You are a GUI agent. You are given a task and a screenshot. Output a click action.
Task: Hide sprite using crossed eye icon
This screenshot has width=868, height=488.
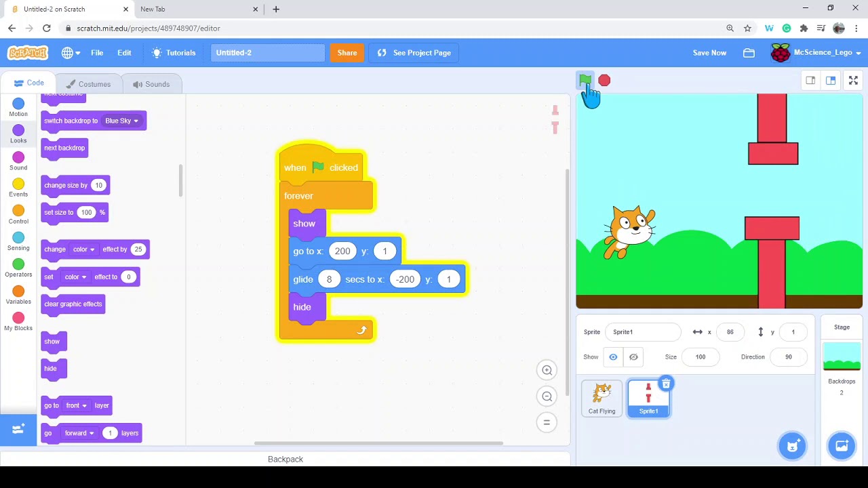click(633, 357)
